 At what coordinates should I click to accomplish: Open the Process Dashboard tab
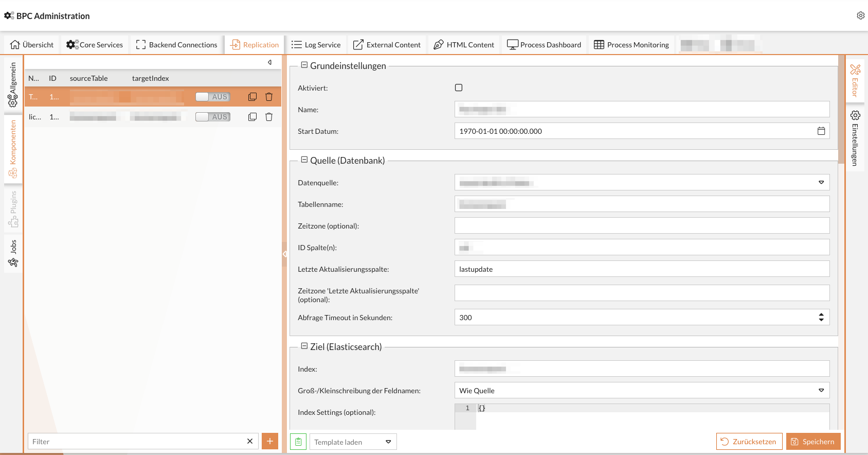click(x=544, y=45)
